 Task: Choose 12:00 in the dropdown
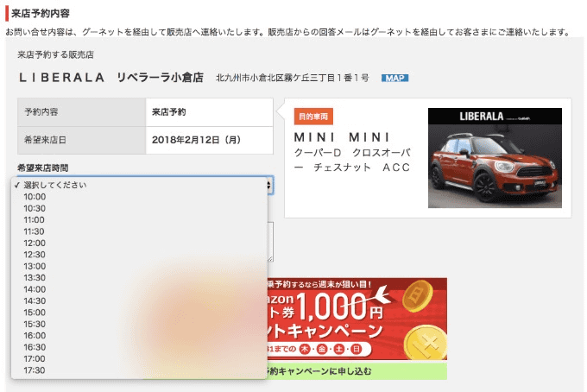[x=139, y=243]
